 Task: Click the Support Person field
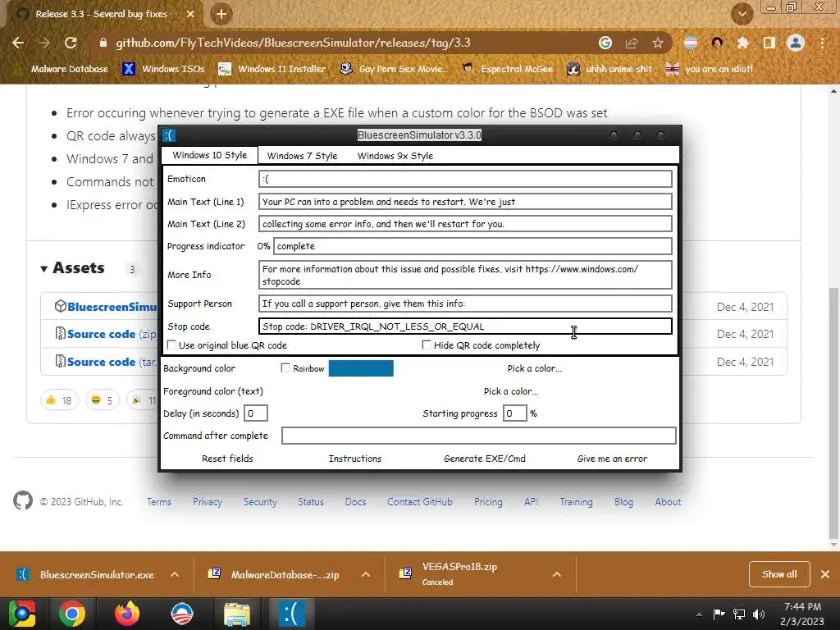(x=465, y=304)
